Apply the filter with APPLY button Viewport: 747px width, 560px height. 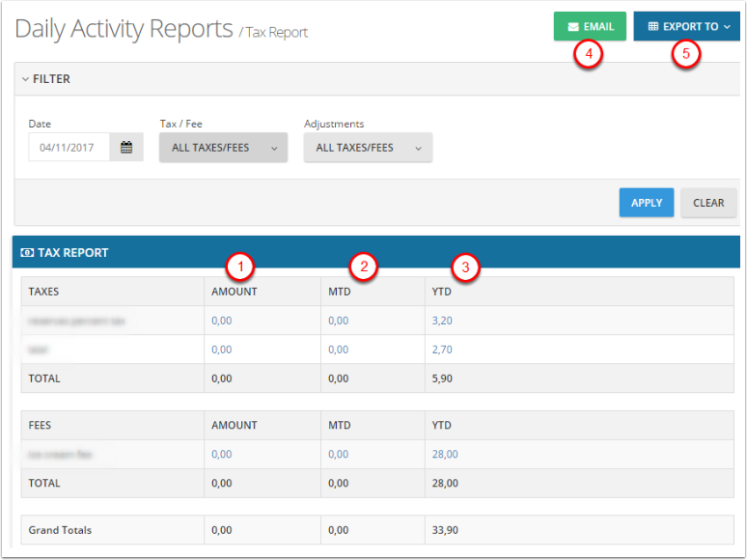click(x=647, y=203)
